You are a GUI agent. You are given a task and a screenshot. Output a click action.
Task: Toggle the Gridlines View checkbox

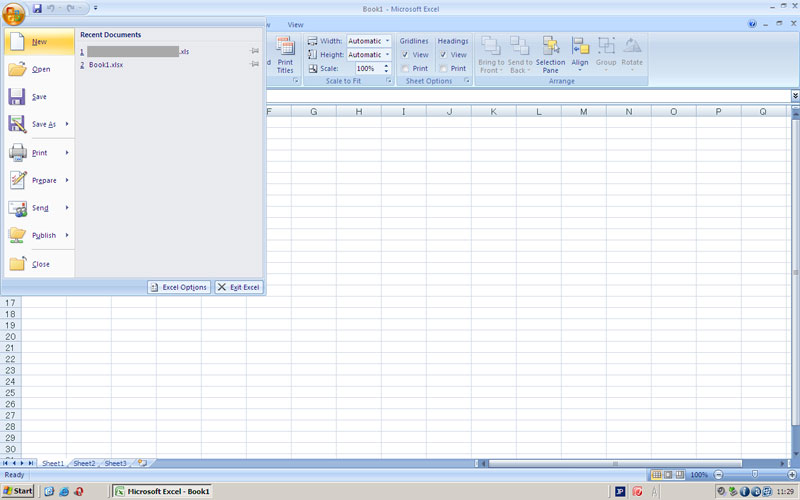pos(405,55)
